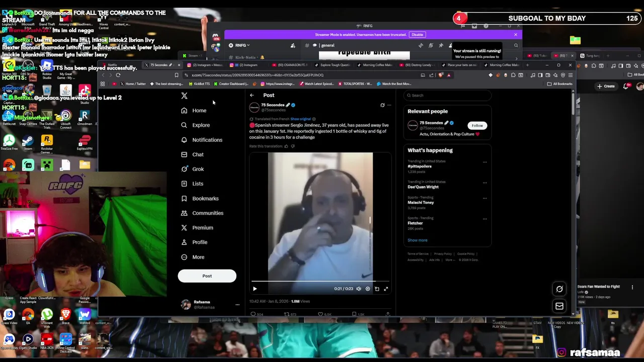The image size is (644, 362).
Task: Open the All Bookmarks folder
Action: (x=559, y=84)
